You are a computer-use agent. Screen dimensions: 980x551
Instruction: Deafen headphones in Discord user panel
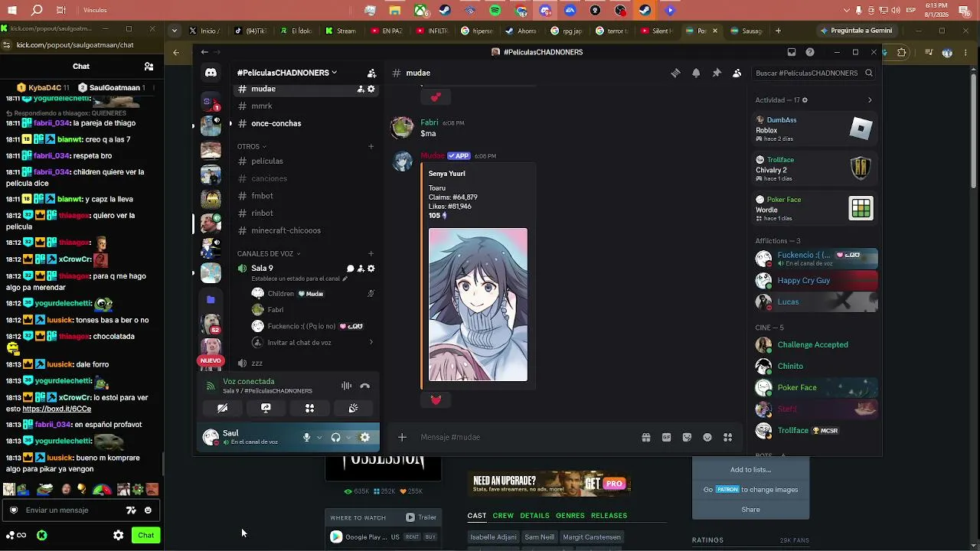(x=335, y=437)
